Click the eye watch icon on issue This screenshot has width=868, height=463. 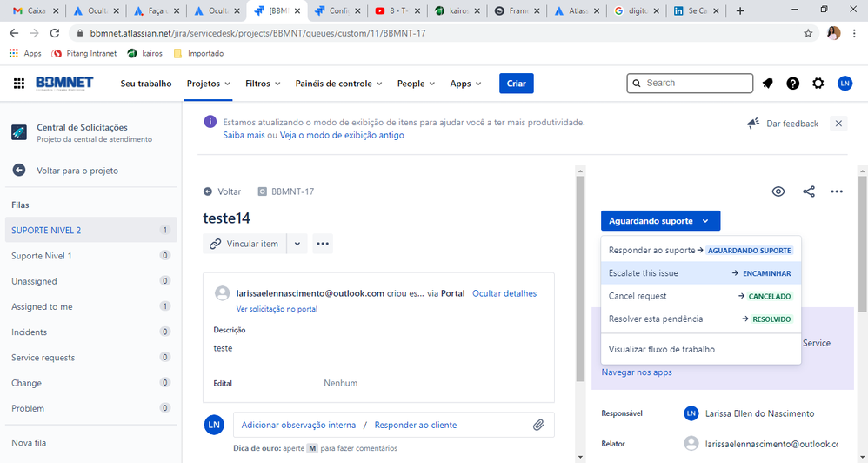pyautogui.click(x=778, y=191)
